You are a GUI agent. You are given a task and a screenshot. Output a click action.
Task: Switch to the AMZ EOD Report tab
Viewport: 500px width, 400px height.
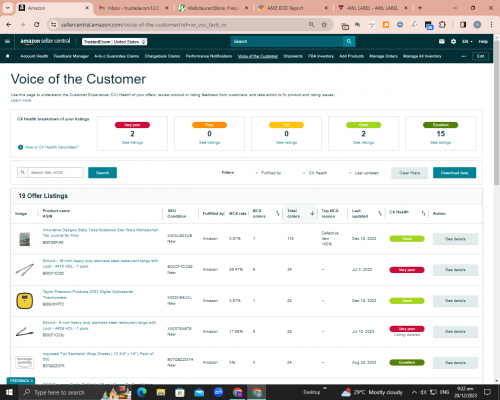(293, 8)
